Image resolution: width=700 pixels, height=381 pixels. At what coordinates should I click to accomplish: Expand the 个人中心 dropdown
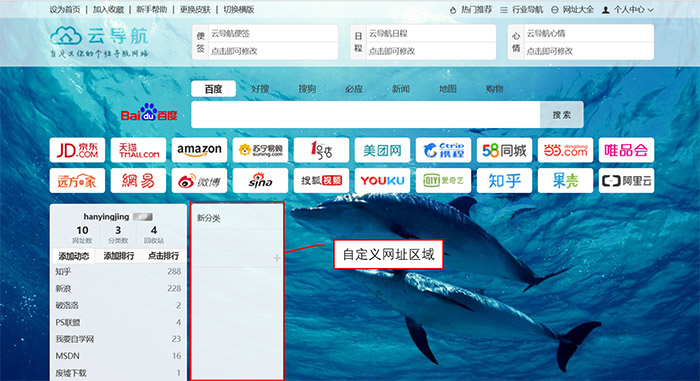628,9
